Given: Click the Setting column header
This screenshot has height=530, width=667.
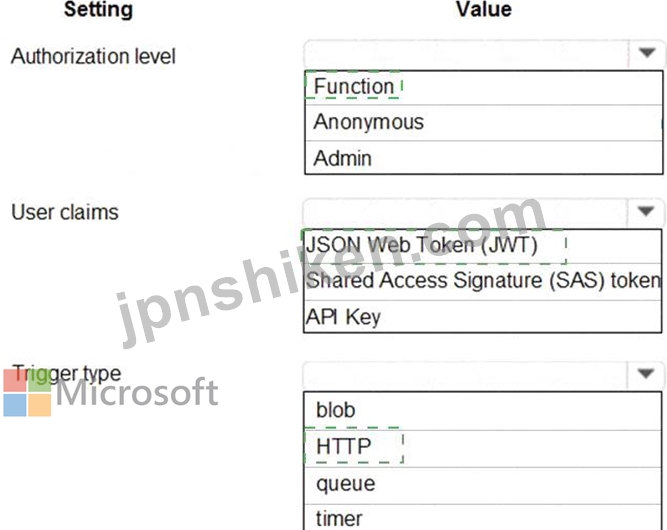Looking at the screenshot, I should (x=98, y=9).
